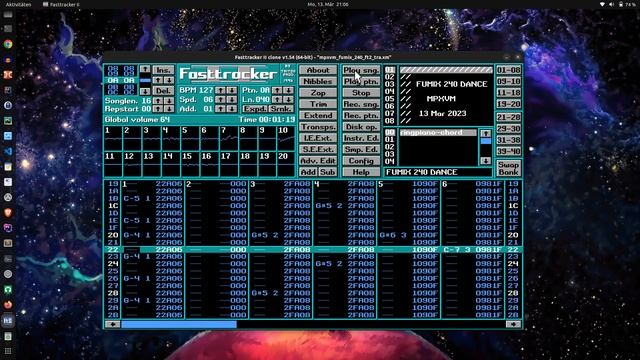Image resolution: width=640 pixels, height=360 pixels.
Task: Open the Adv. Edit panel
Action: point(318,161)
